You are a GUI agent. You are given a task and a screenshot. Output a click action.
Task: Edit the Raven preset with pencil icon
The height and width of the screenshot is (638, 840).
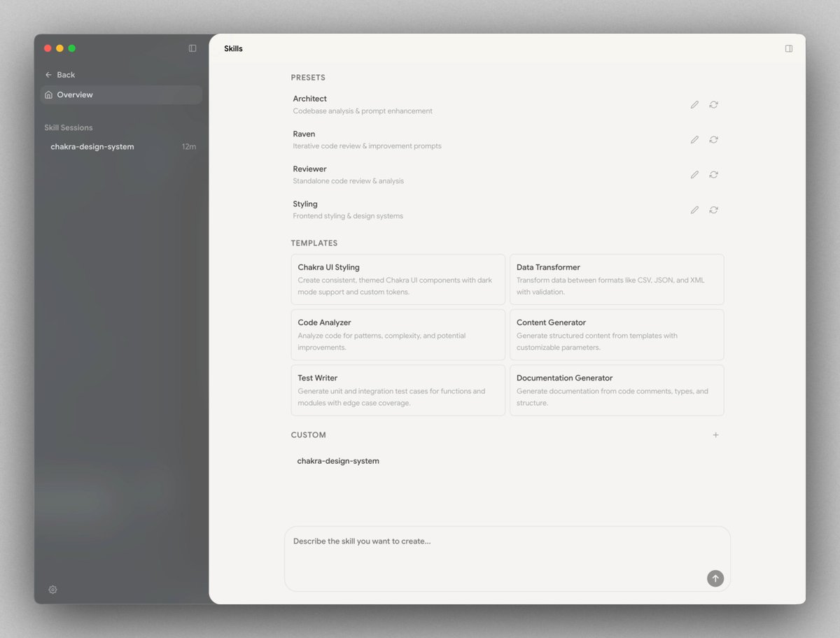[x=694, y=140]
